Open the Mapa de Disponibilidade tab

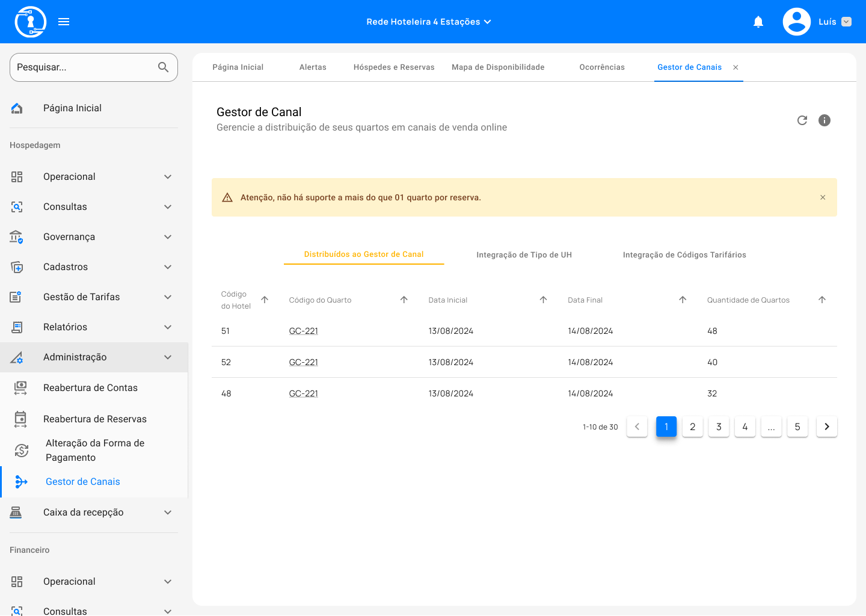[498, 67]
